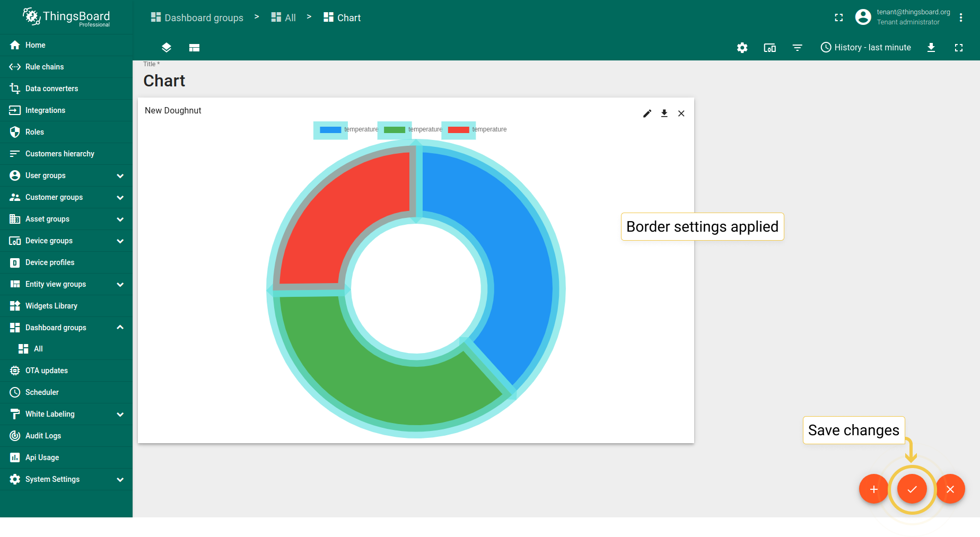This screenshot has width=980, height=537.
Task: Discard changes with the X button
Action: coord(950,489)
